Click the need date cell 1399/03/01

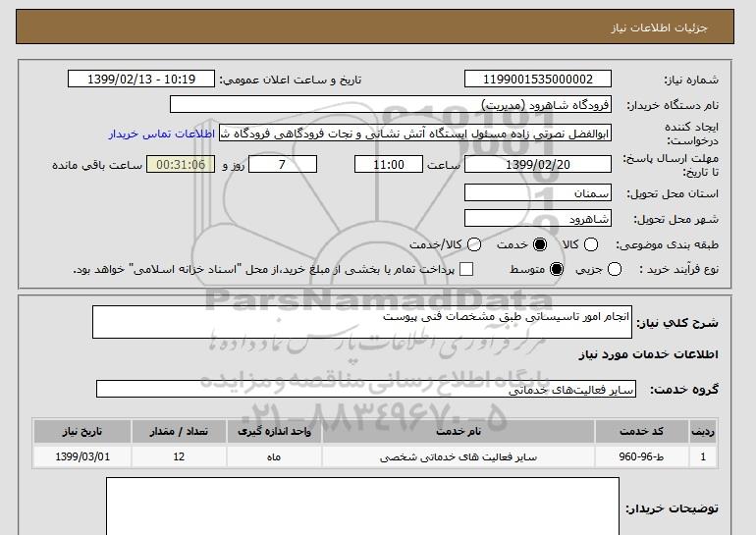tap(82, 456)
